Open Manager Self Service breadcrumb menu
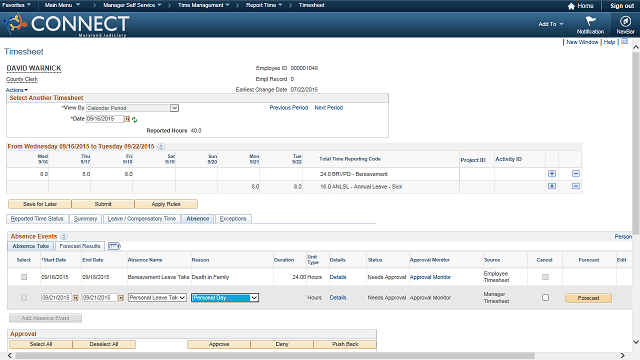 (132, 5)
